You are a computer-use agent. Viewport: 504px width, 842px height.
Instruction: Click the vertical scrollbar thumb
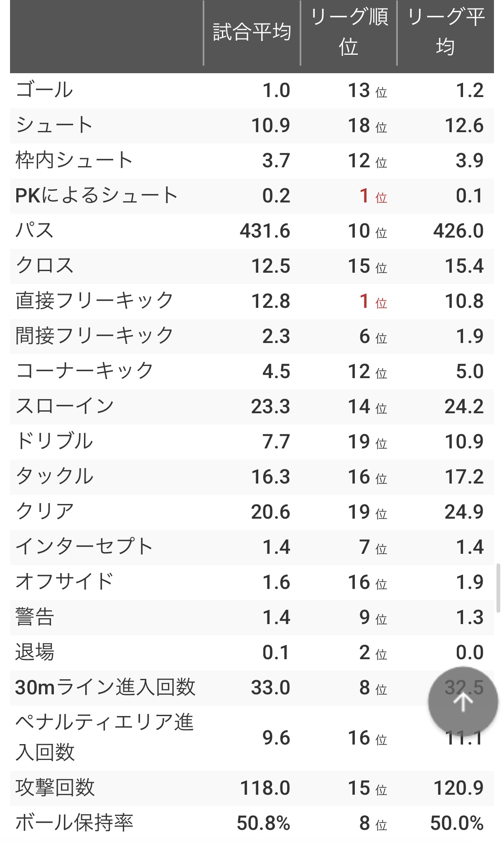point(498,588)
